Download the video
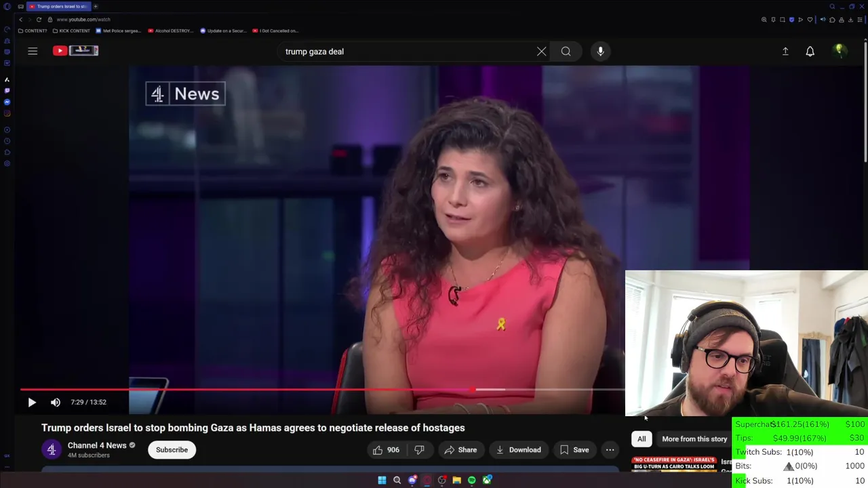868x488 pixels. (518, 450)
